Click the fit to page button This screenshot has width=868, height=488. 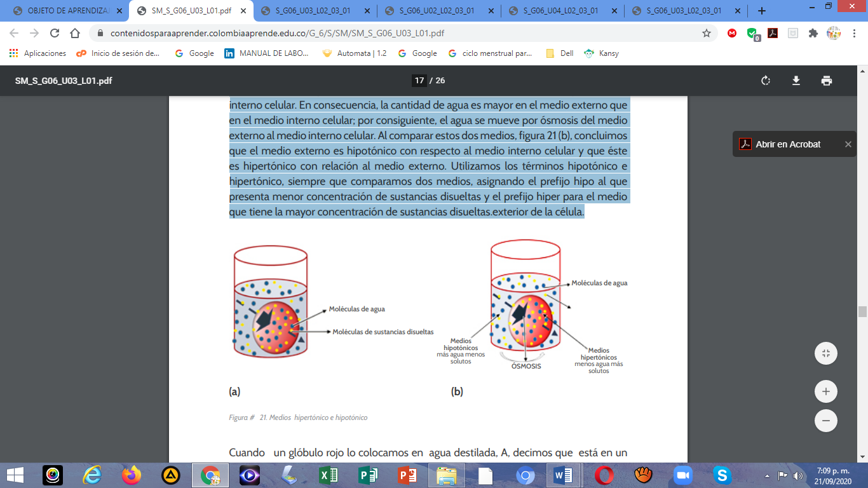click(x=826, y=353)
